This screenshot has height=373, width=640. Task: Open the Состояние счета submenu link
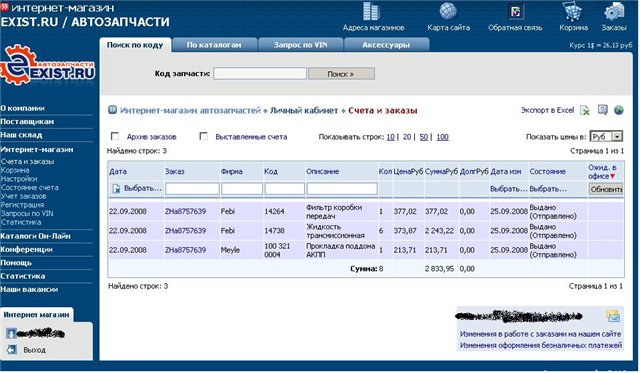pyautogui.click(x=29, y=188)
